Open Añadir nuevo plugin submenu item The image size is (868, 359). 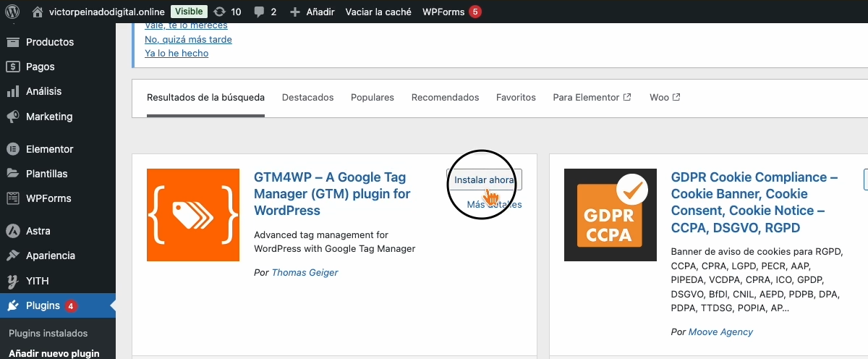tap(54, 353)
